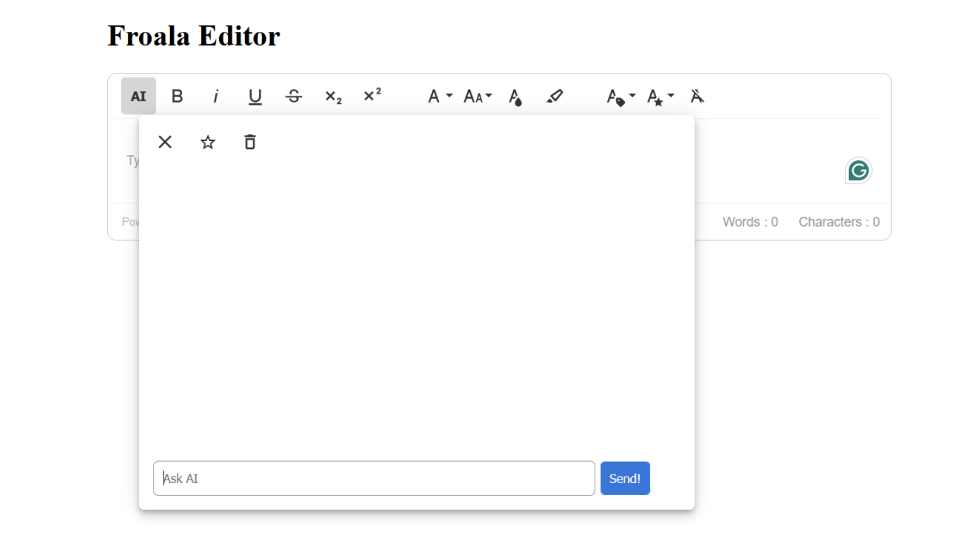This screenshot has height=542, width=980.
Task: Apply bold formatting
Action: click(177, 95)
